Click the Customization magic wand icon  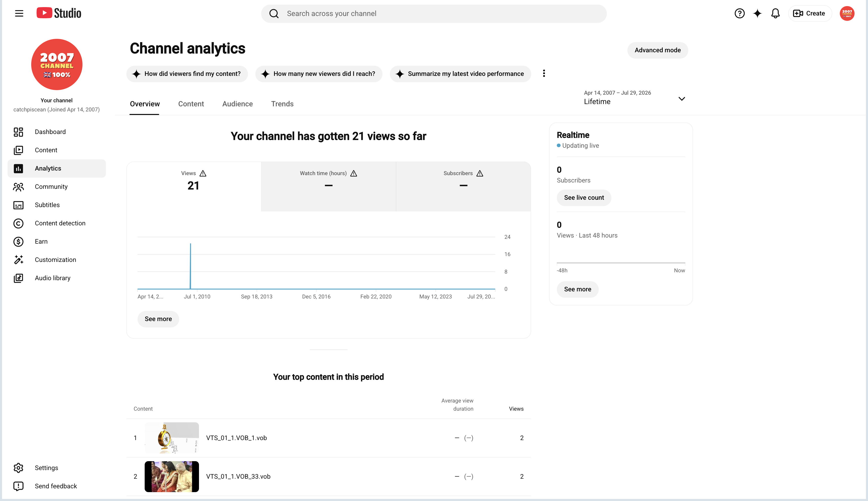(x=18, y=260)
